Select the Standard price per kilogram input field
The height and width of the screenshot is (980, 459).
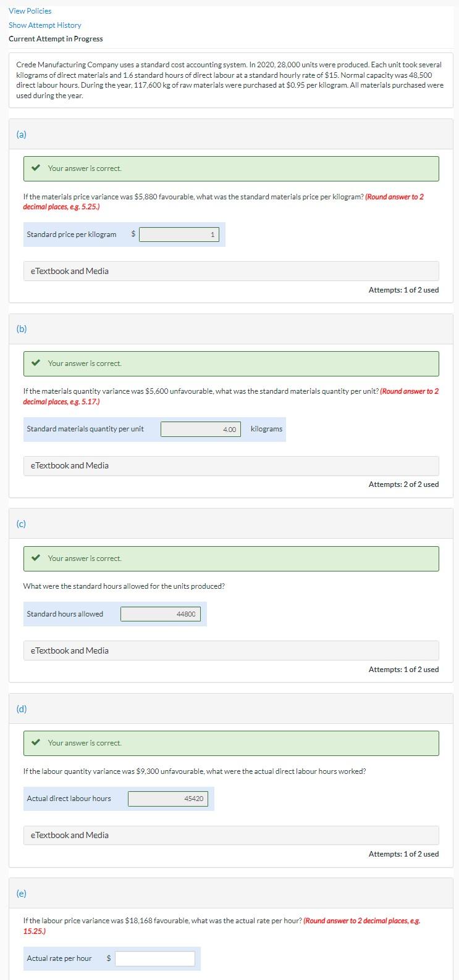point(179,234)
